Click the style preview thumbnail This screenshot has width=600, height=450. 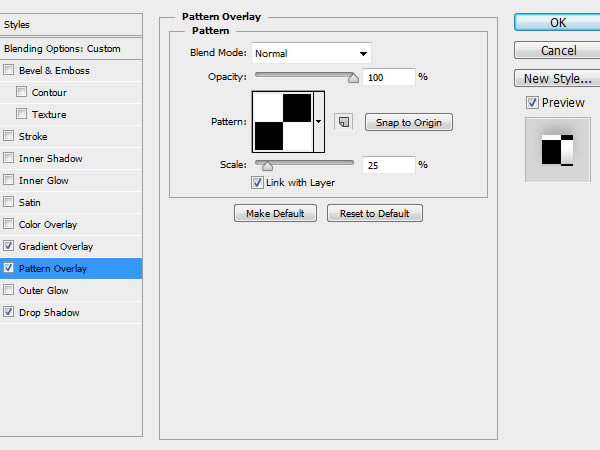coord(558,150)
